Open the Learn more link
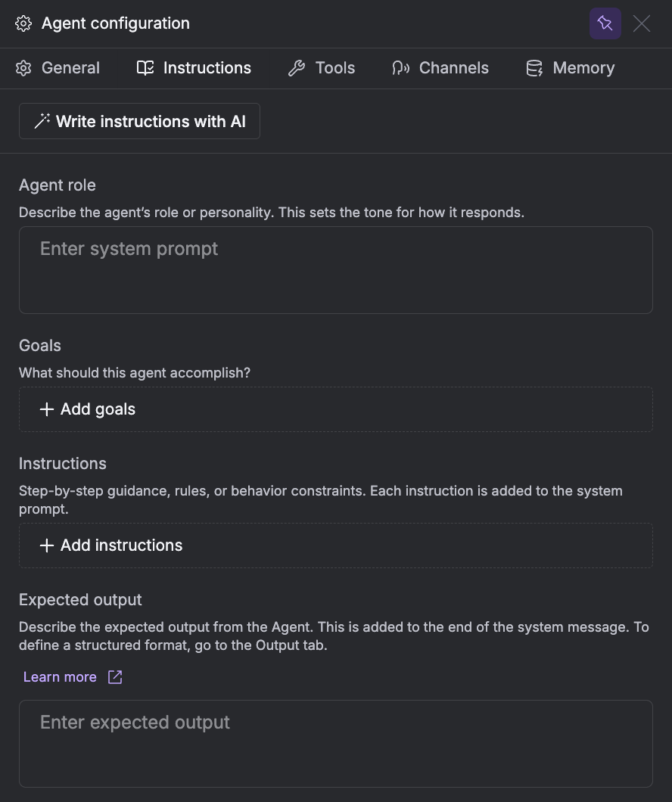Image resolution: width=672 pixels, height=802 pixels. 60,677
